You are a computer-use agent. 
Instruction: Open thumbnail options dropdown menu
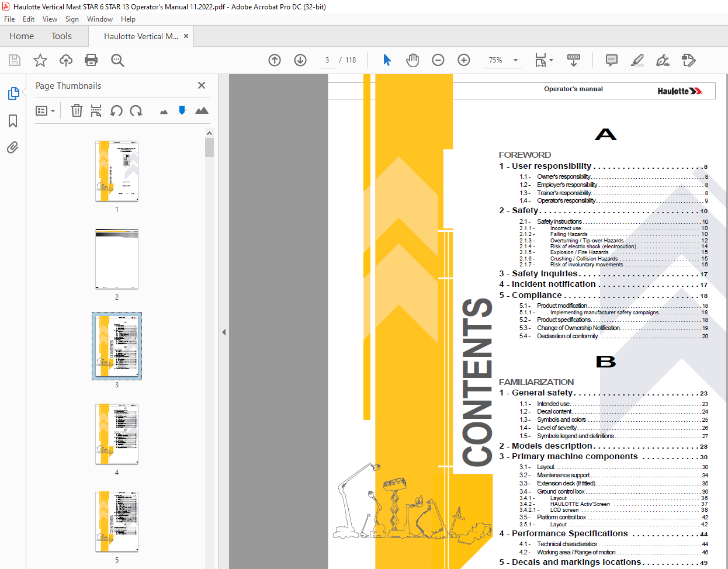click(x=45, y=110)
